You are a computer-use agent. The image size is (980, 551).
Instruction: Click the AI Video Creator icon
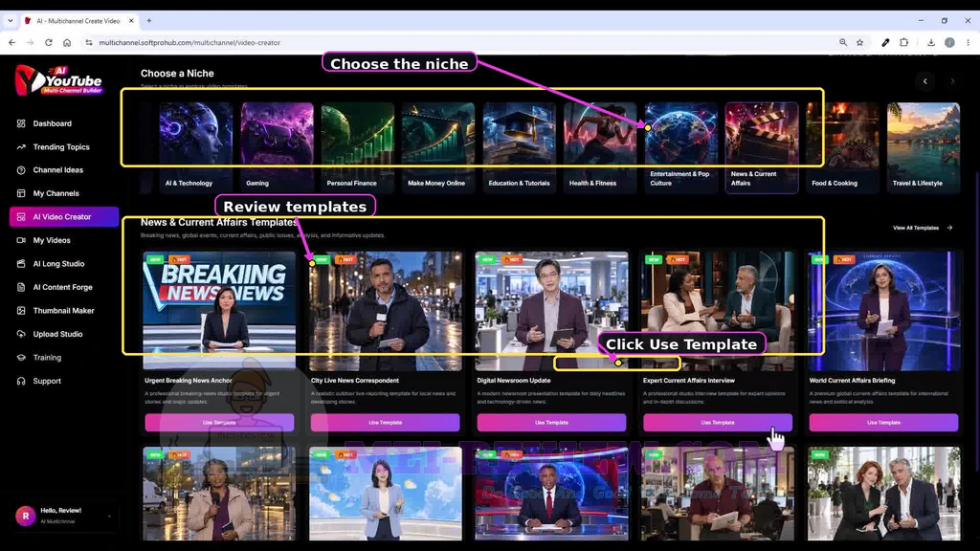[21, 217]
